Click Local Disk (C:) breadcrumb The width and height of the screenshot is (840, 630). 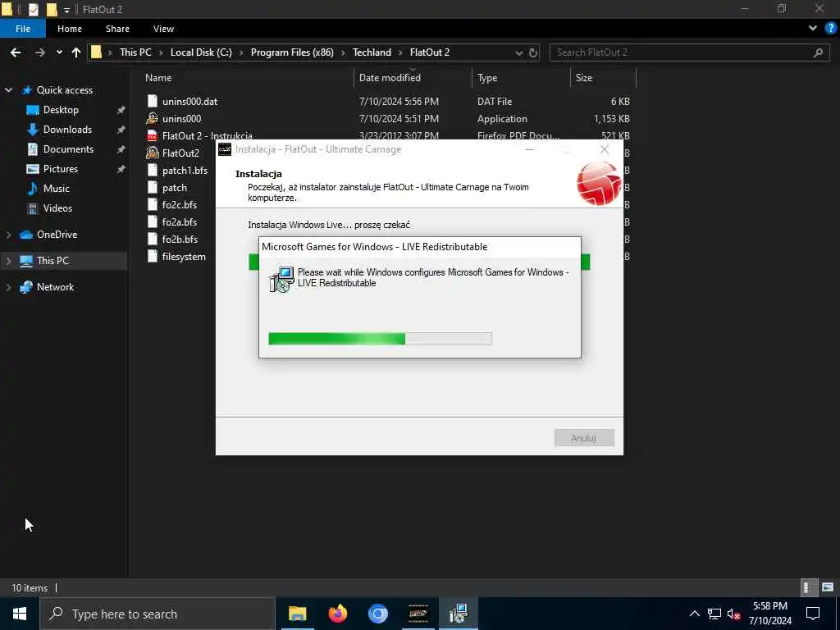pos(201,52)
